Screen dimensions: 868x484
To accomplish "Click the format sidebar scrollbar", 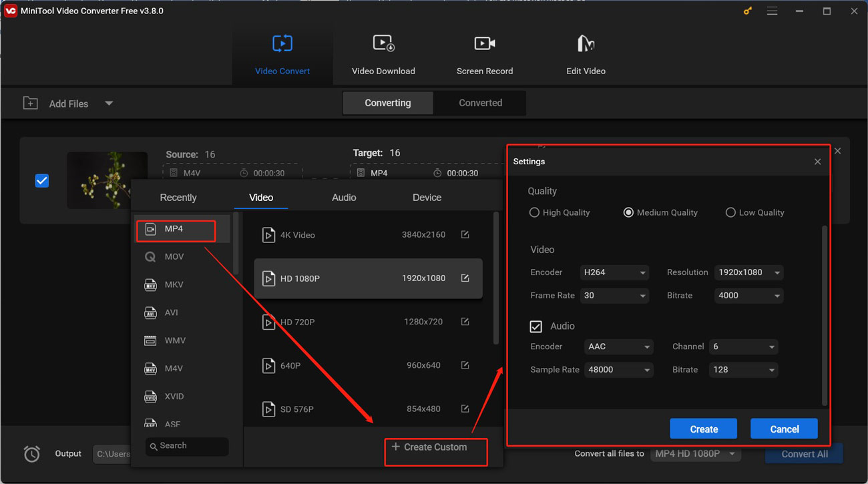I will (236, 243).
